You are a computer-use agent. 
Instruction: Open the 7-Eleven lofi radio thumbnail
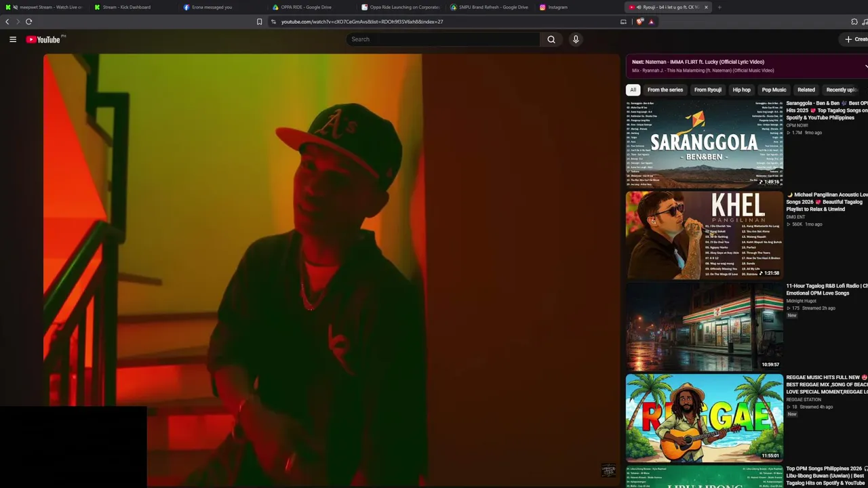click(x=705, y=327)
